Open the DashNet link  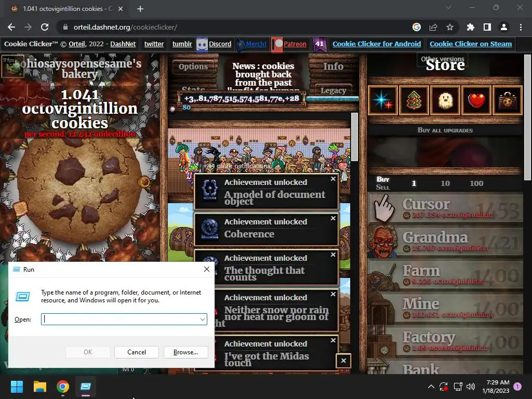[123, 44]
